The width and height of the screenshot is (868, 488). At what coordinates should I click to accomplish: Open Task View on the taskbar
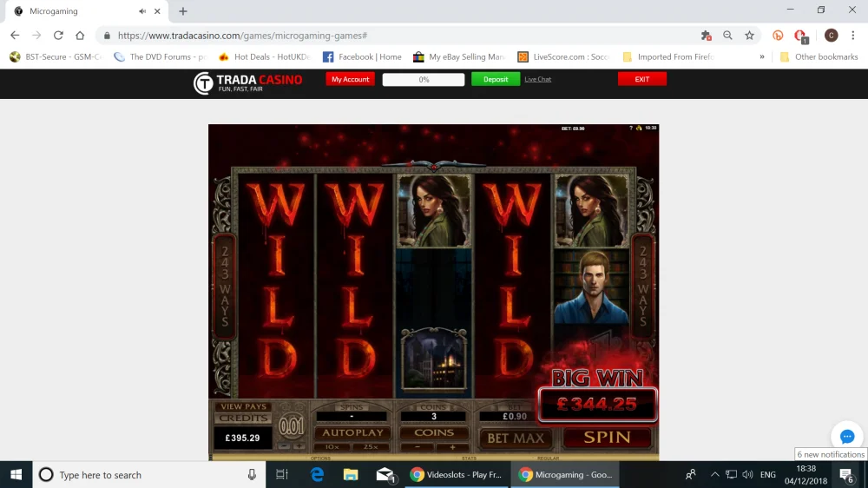point(282,475)
